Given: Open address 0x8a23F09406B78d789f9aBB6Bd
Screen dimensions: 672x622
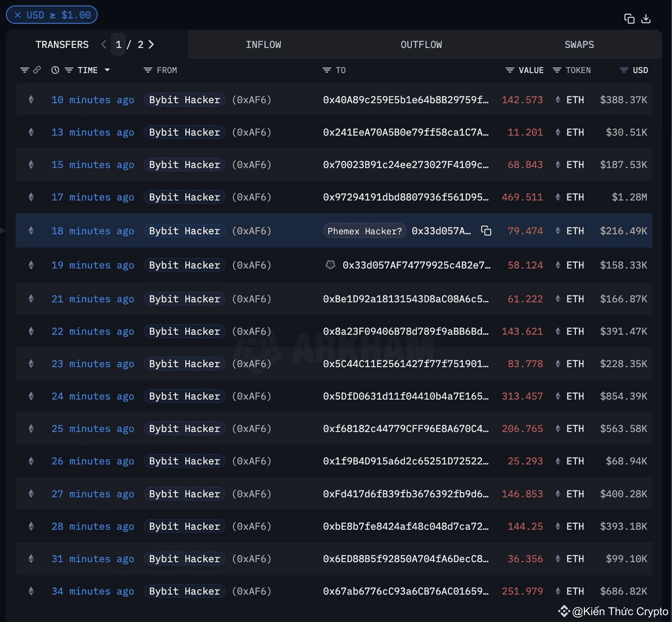Looking at the screenshot, I should pos(405,331).
